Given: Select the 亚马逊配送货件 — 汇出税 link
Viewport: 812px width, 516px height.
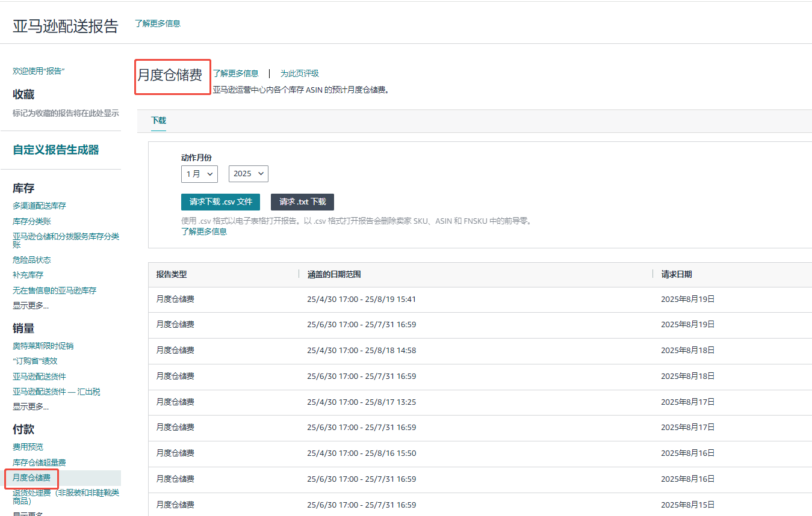Looking at the screenshot, I should click(x=57, y=392).
